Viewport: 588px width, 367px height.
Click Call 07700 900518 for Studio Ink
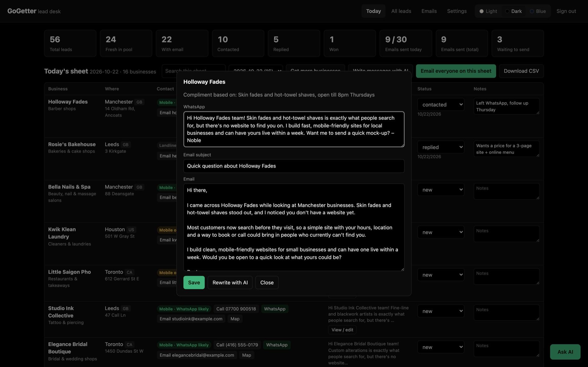[236, 309]
